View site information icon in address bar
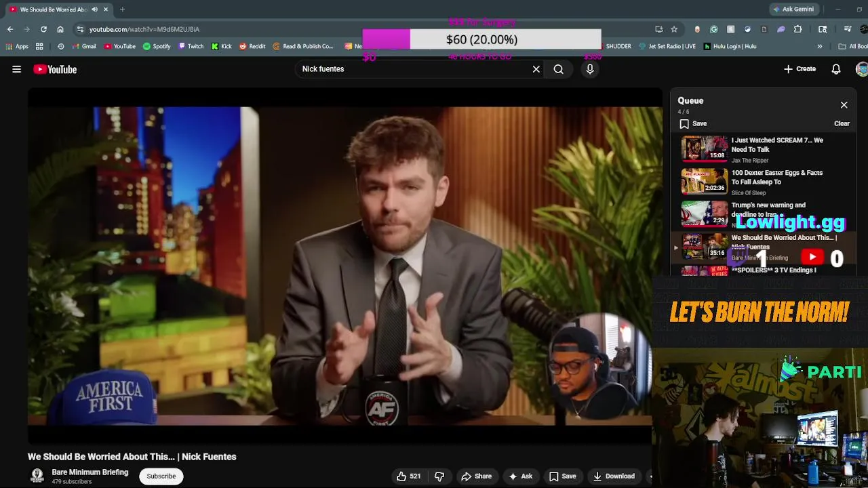 [80, 29]
